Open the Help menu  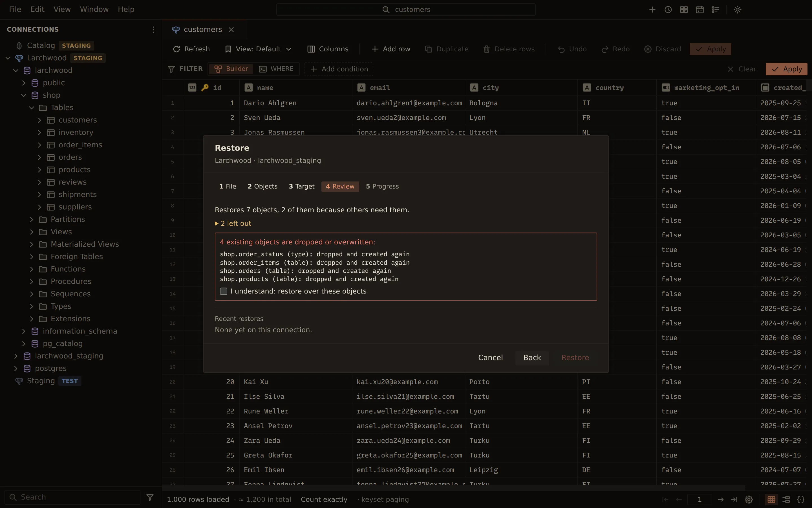(x=126, y=9)
